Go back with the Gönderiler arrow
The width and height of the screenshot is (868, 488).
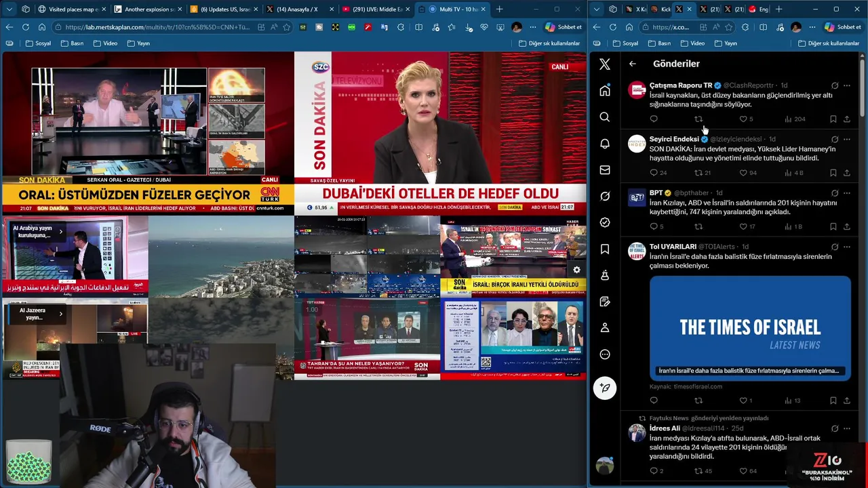click(633, 64)
